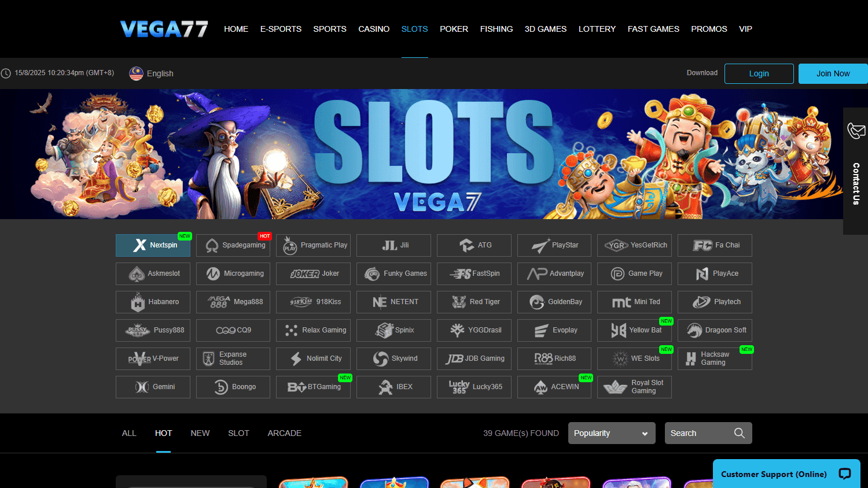This screenshot has height=488, width=868.
Task: Open the Download link
Action: pos(702,73)
